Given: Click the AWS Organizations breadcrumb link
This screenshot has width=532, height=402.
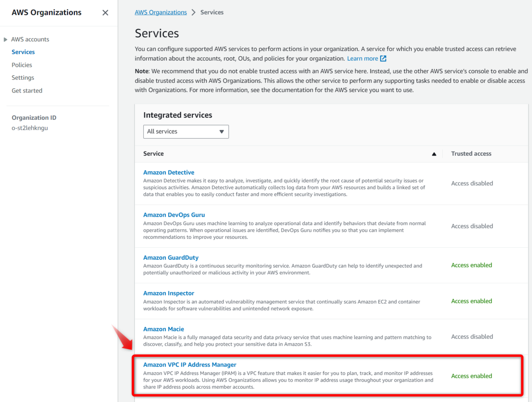Looking at the screenshot, I should [160, 12].
